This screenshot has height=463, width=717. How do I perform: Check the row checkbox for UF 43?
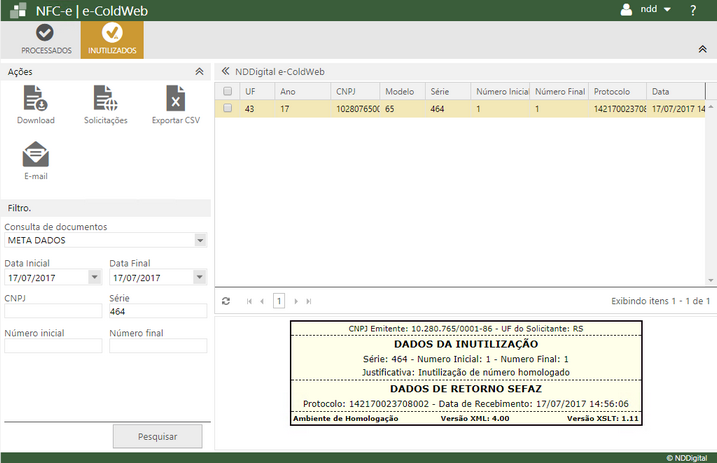pos(228,108)
